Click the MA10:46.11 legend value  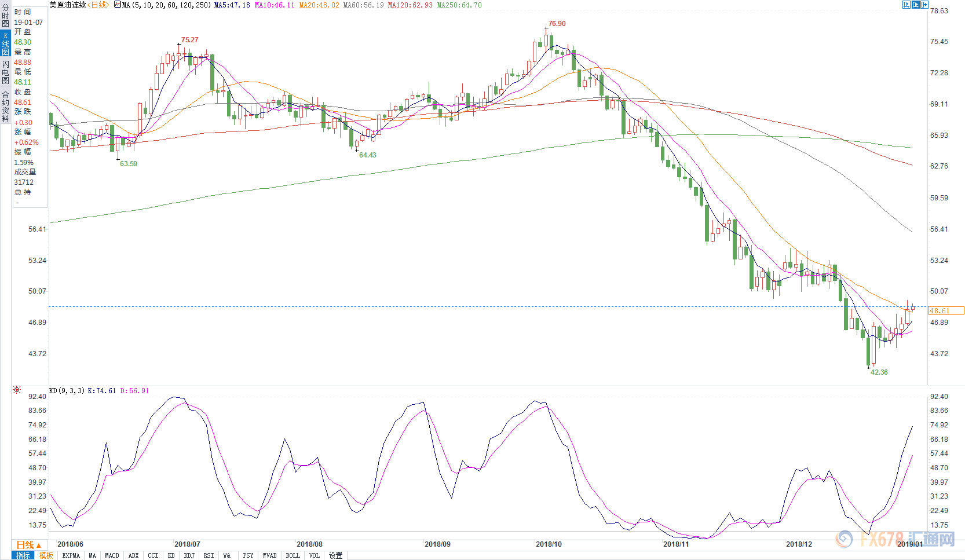pos(275,5)
